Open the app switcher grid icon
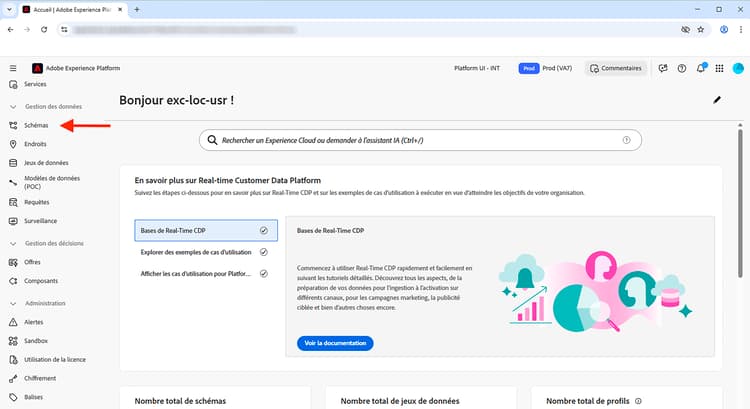The height and width of the screenshot is (409, 750). [719, 68]
